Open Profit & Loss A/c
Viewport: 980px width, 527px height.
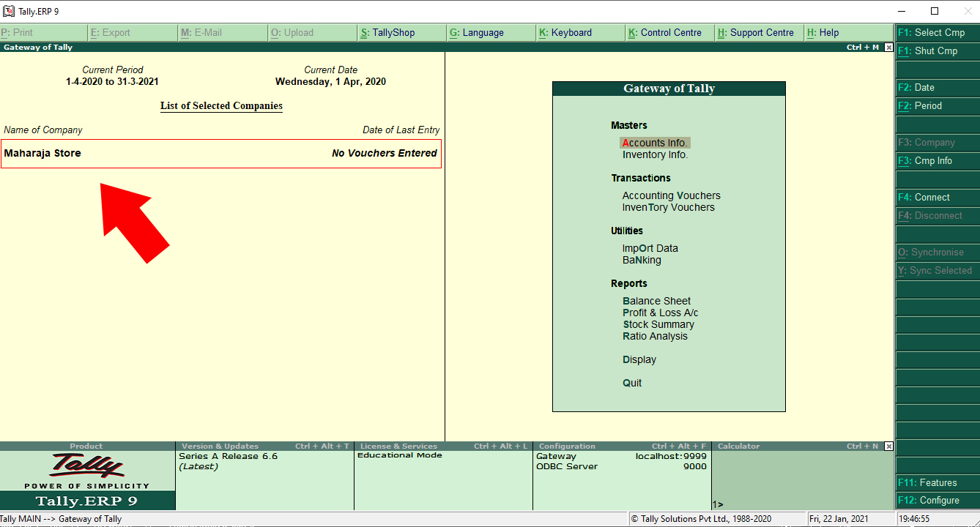pyautogui.click(x=660, y=312)
